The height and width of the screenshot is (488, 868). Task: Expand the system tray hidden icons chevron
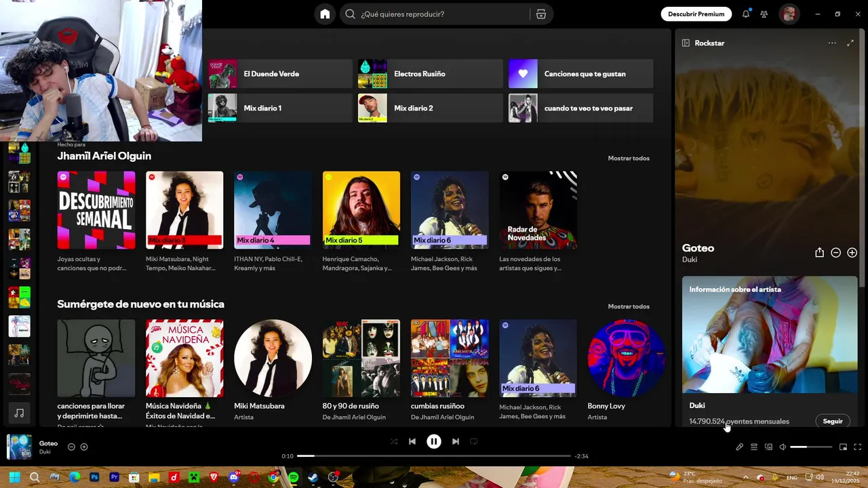pyautogui.click(x=745, y=477)
